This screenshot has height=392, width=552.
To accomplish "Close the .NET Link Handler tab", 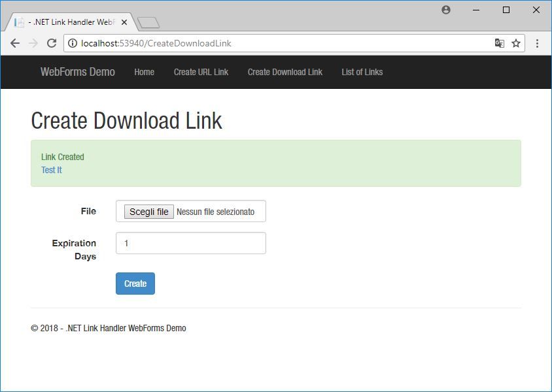I will click(124, 22).
